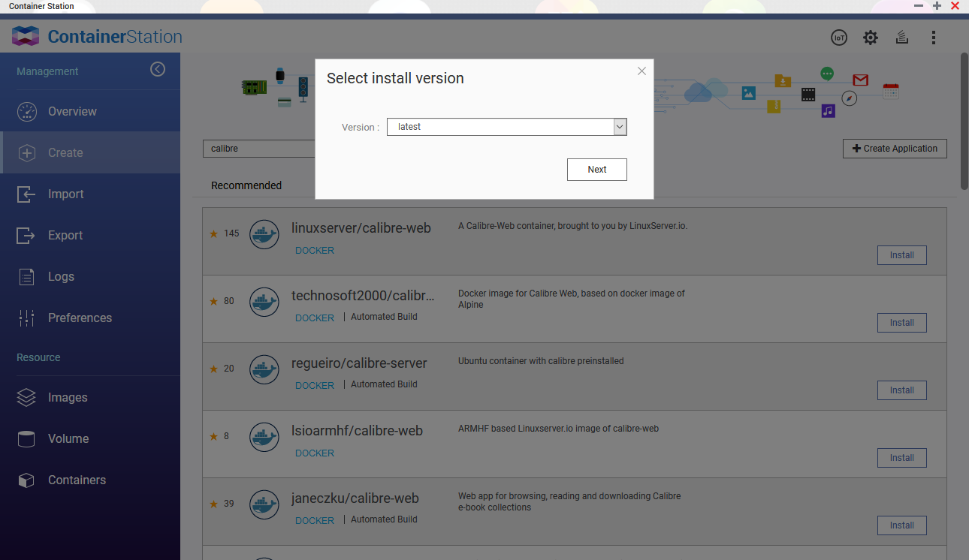Viewport: 969px width, 560px height.
Task: Open the Version combo box showing latest
Action: 500,127
